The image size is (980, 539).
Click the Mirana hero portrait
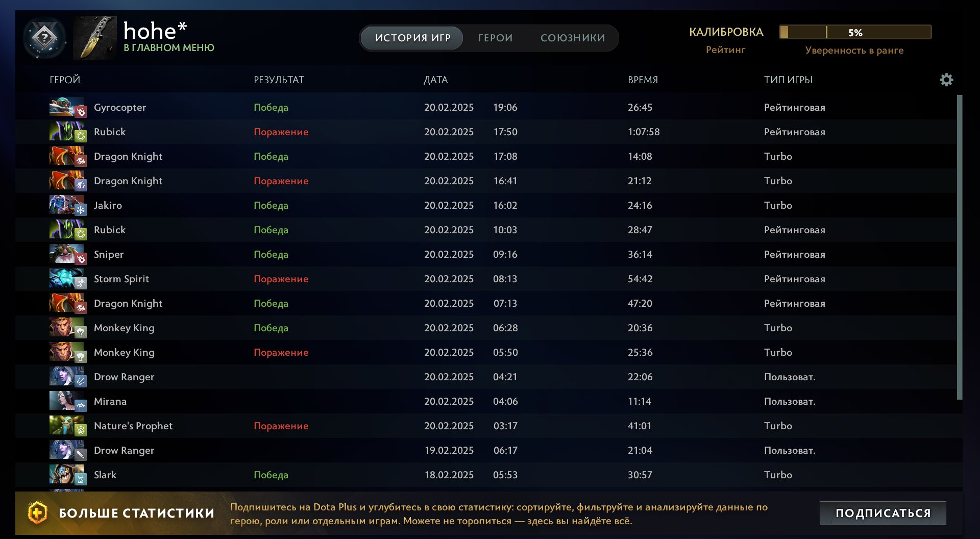click(66, 401)
